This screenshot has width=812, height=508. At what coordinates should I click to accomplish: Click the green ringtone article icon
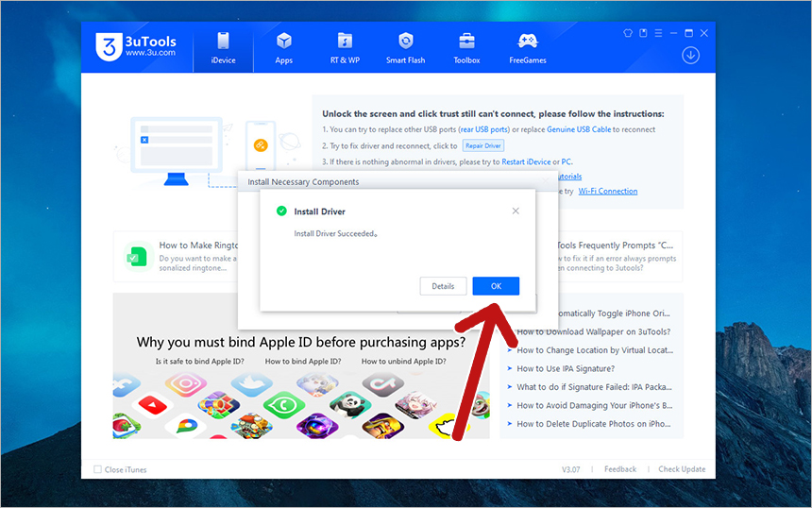(138, 256)
